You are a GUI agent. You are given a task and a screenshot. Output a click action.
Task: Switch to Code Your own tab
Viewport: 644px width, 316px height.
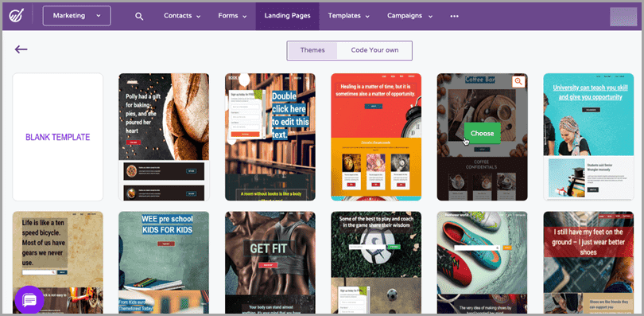(374, 50)
